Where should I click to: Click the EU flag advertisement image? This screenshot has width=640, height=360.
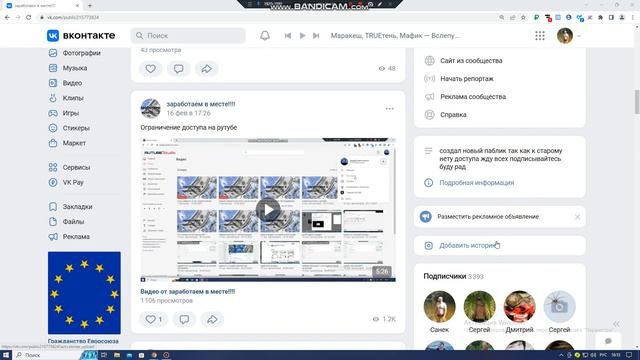(84, 293)
